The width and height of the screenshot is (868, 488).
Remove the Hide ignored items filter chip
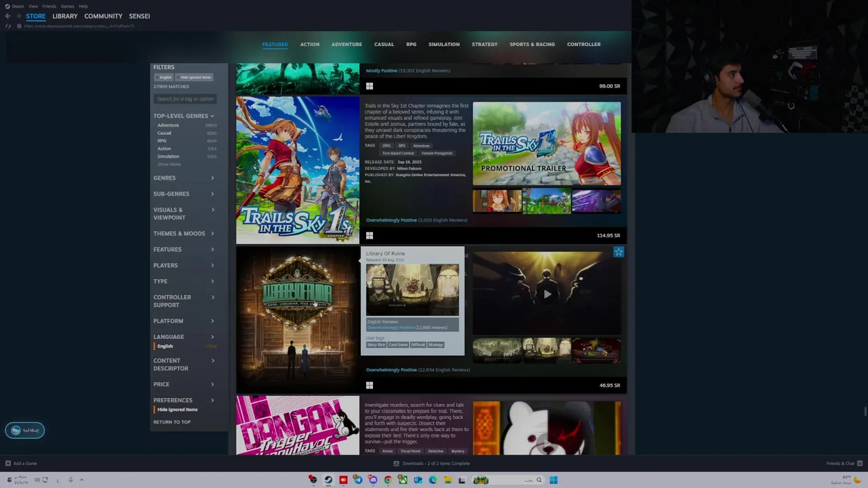195,77
